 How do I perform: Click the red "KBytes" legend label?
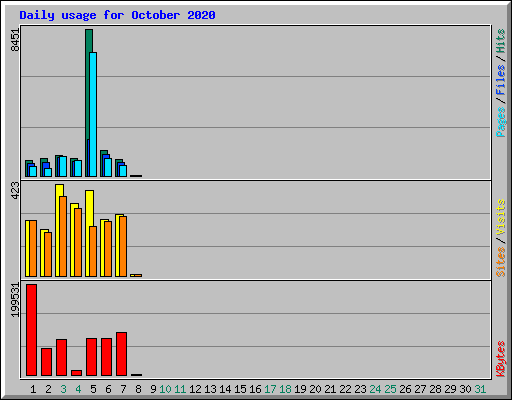[501, 359]
